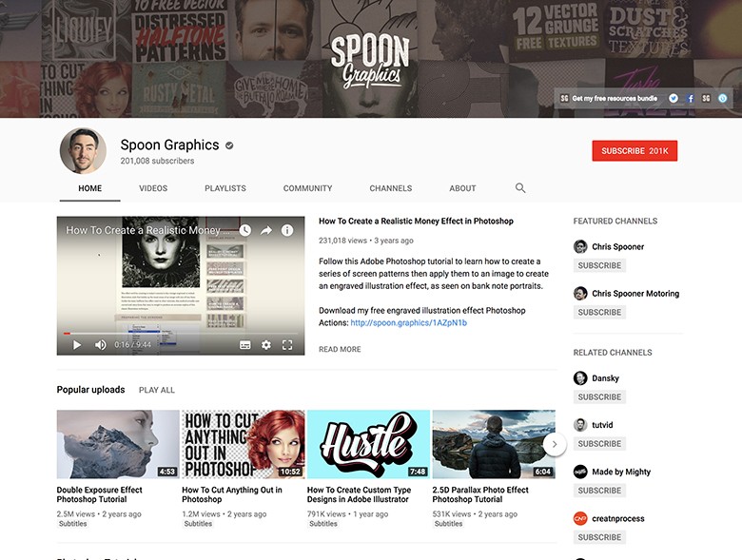Click the Spoon Graphics profile avatar
Viewport: 742px width, 560px height.
tap(83, 150)
